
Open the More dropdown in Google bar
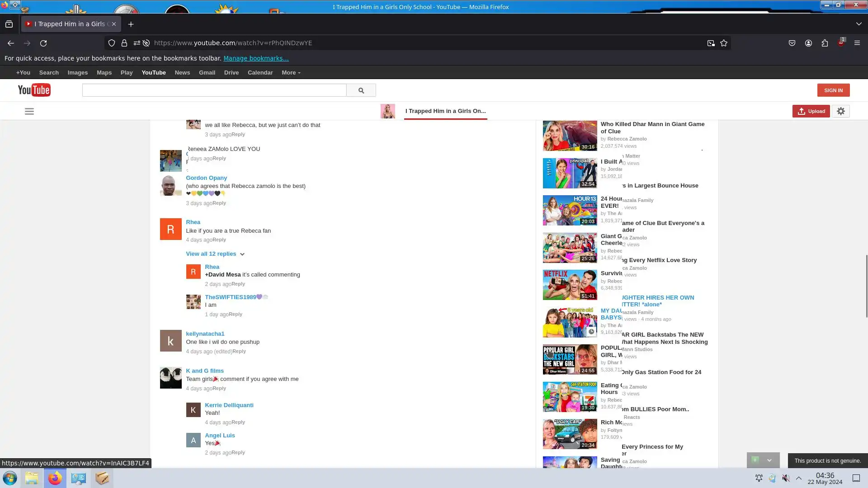[291, 73]
